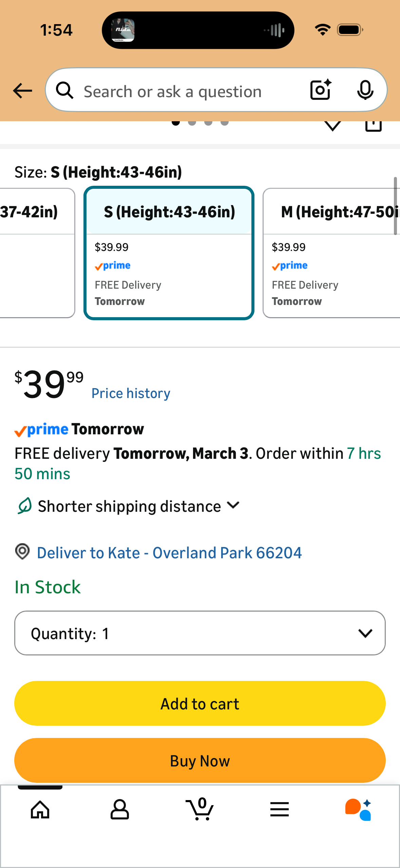
Task: Change delivery address Overland Park 66204
Action: click(x=169, y=553)
